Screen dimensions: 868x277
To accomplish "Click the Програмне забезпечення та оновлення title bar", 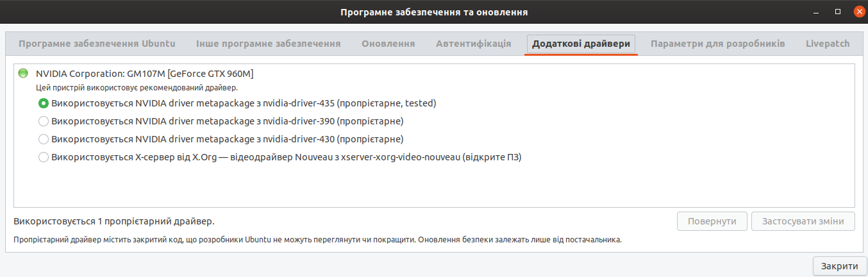I will tap(434, 12).
